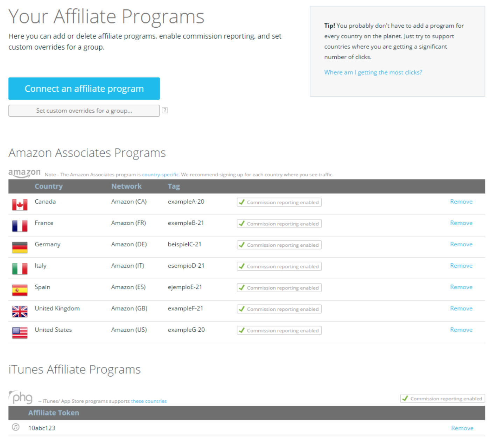Screen dimensions: 497x448
Task: Follow the country-specific link
Action: (160, 175)
